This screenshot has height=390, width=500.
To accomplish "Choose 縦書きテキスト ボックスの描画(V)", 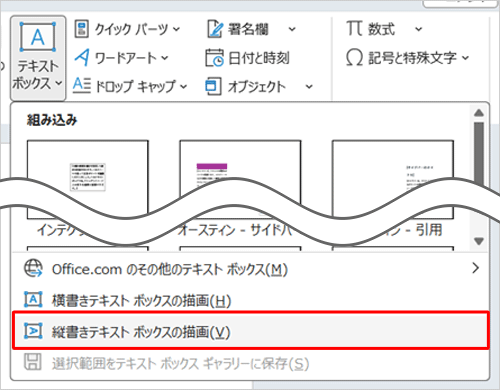I will (250, 330).
